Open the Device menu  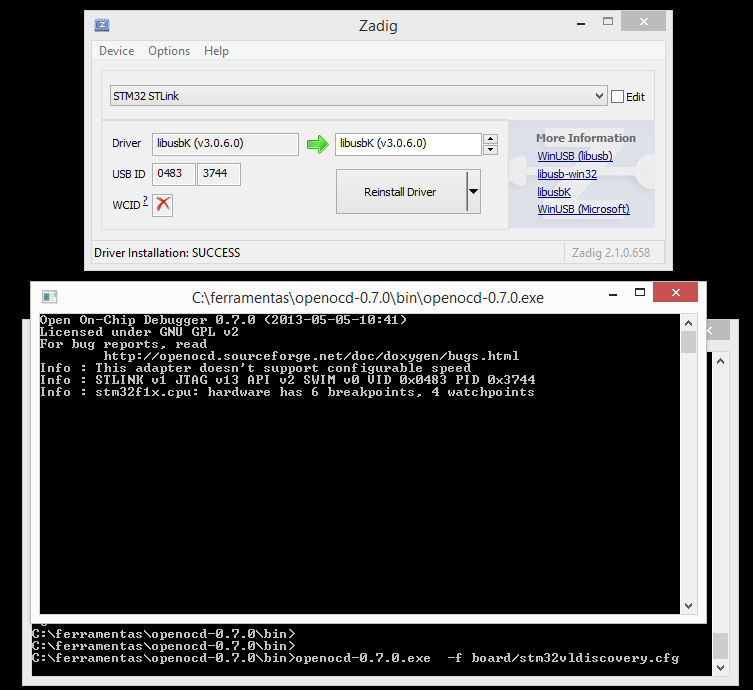click(x=117, y=51)
